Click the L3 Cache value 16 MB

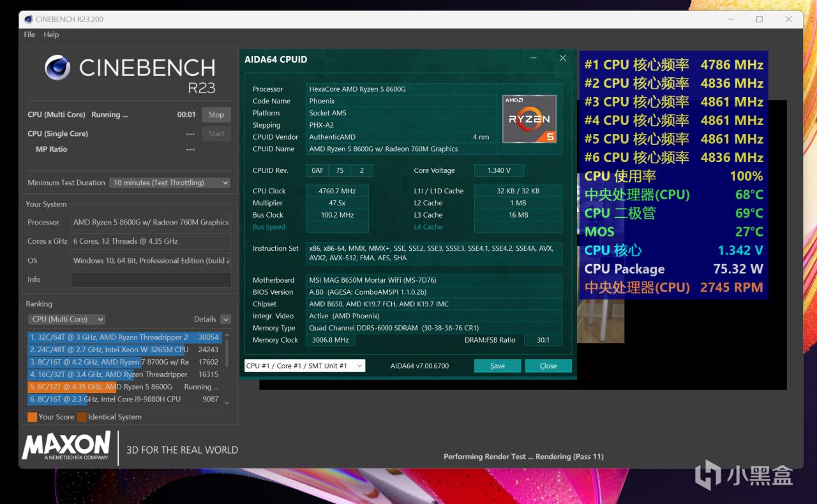[518, 215]
